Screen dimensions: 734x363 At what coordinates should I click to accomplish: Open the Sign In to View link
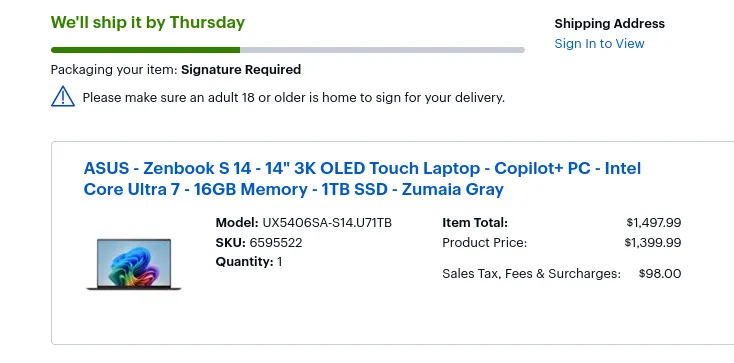(x=599, y=44)
